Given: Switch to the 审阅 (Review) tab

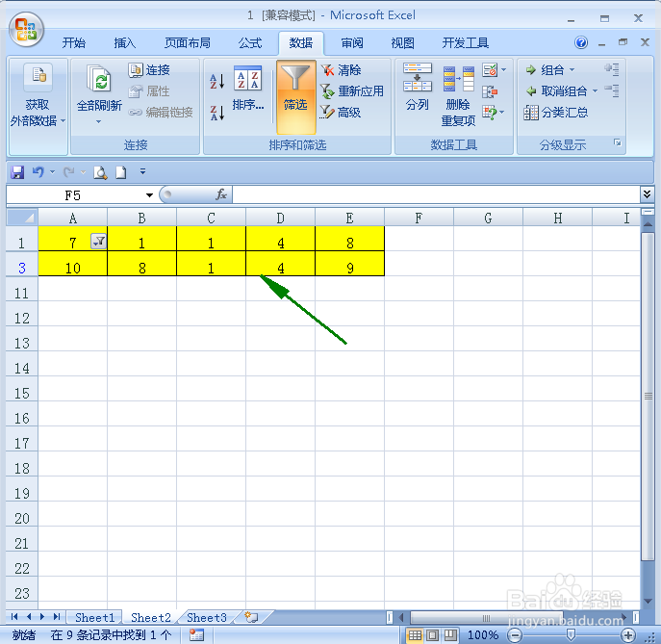Looking at the screenshot, I should (x=352, y=43).
